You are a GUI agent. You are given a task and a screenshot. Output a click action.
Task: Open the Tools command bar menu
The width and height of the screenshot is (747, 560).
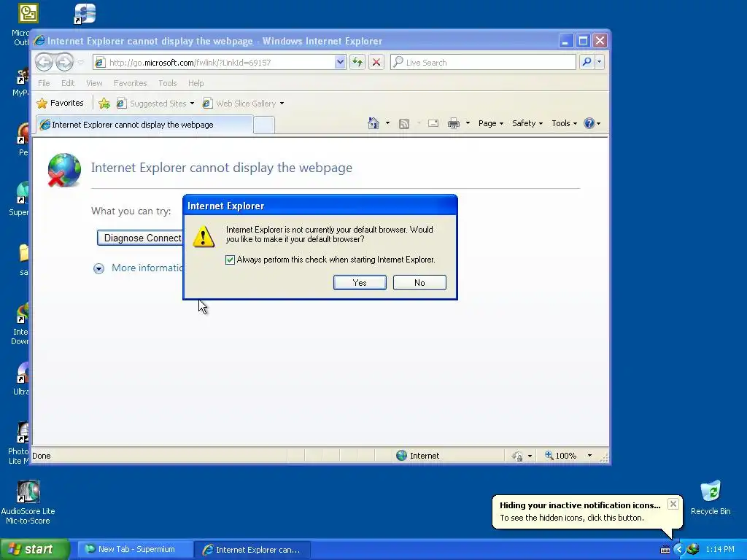click(564, 124)
